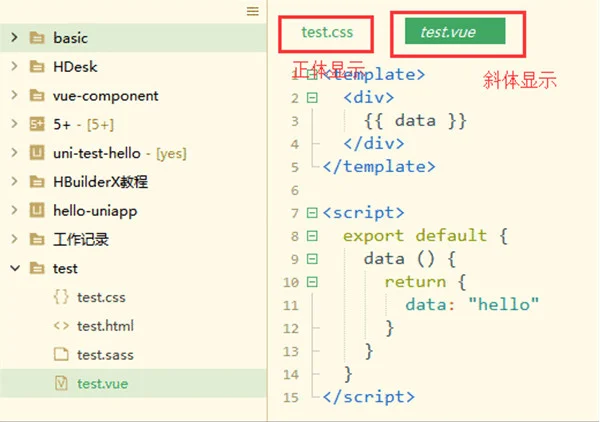Fold return block on line 10
The image size is (600, 422).
[312, 282]
